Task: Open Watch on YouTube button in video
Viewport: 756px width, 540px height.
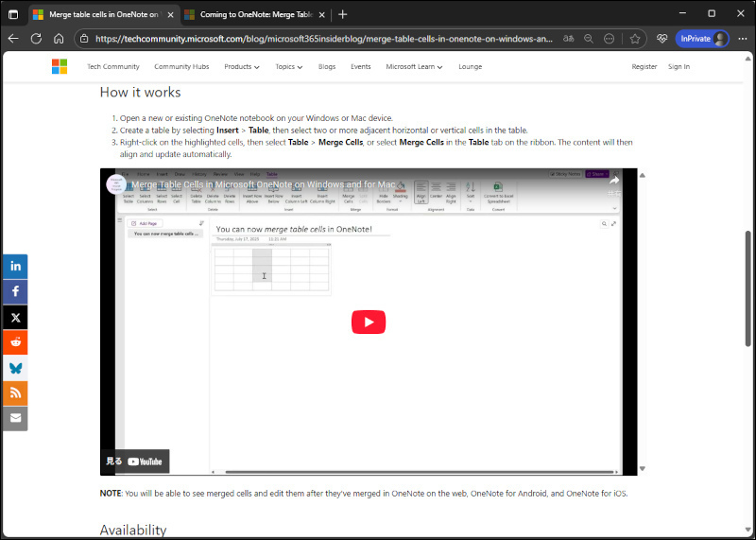Action: [x=137, y=462]
